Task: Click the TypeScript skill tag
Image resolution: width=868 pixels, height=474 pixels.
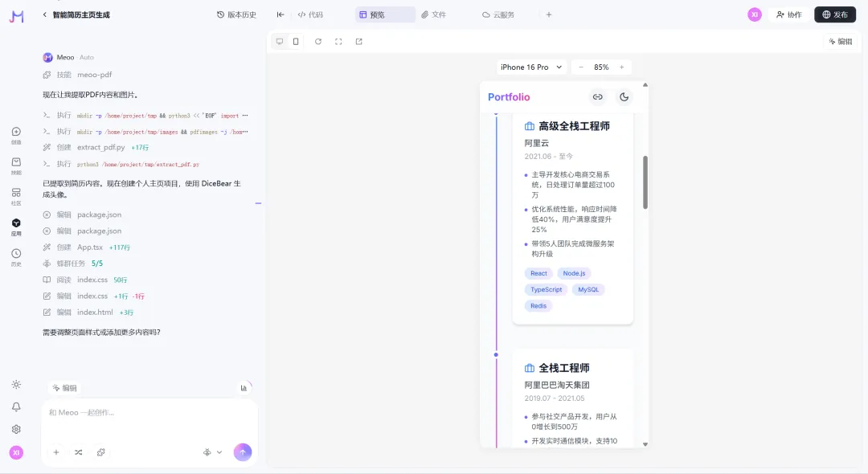Action: (546, 289)
